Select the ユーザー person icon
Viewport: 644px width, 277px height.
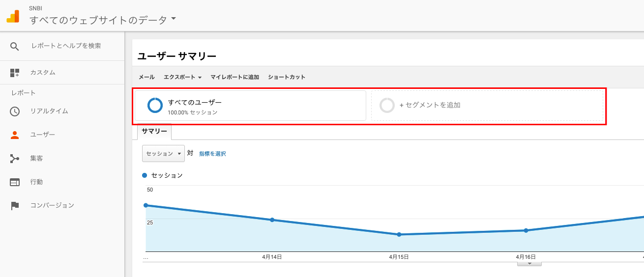pos(15,135)
